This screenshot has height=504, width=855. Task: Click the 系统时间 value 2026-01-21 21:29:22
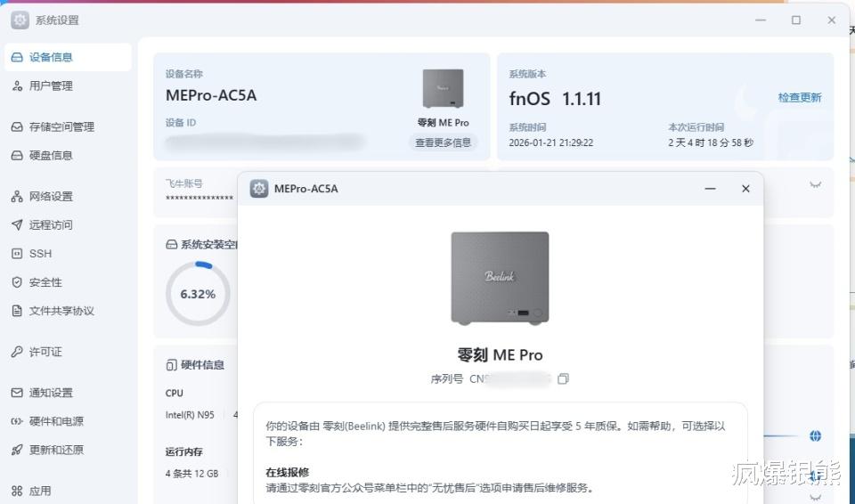point(550,142)
